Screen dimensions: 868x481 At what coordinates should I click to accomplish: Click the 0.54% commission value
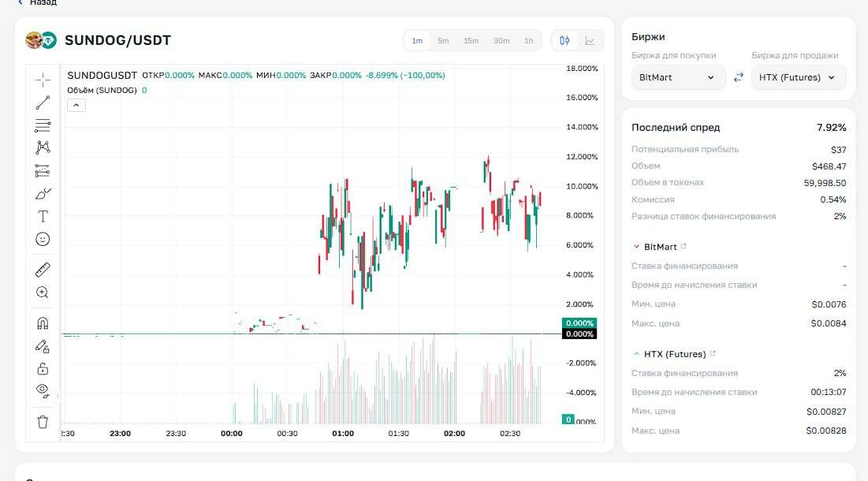tap(833, 199)
